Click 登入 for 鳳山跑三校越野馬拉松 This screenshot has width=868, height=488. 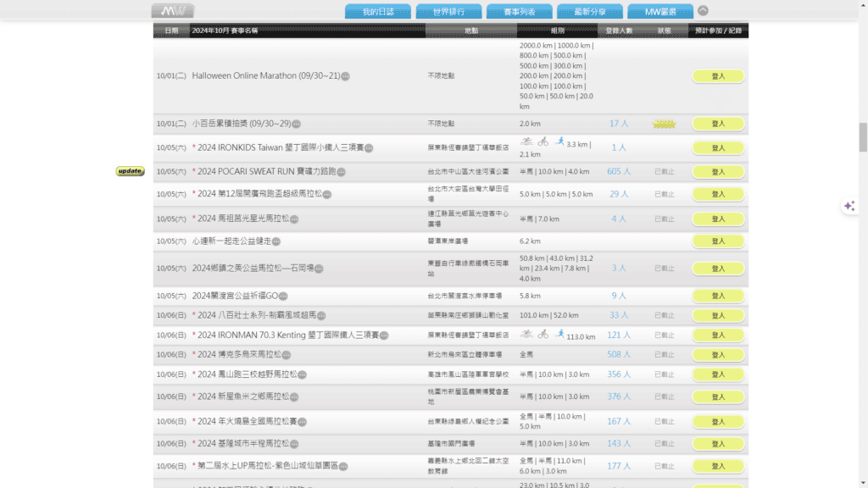(x=718, y=374)
